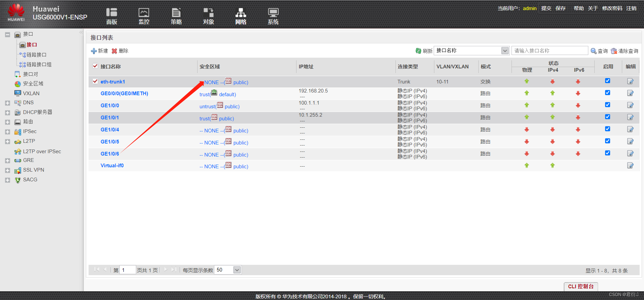The height and width of the screenshot is (300, 644).
Task: Edit the GE1/0/1 interface row
Action: coord(630,117)
